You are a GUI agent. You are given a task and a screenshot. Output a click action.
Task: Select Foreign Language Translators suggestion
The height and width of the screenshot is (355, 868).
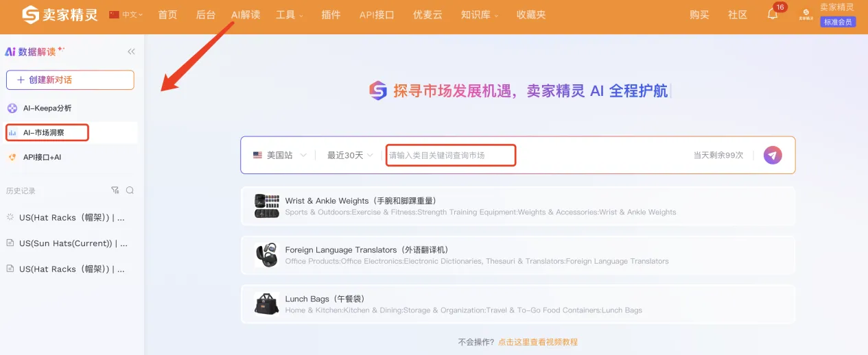coord(518,255)
